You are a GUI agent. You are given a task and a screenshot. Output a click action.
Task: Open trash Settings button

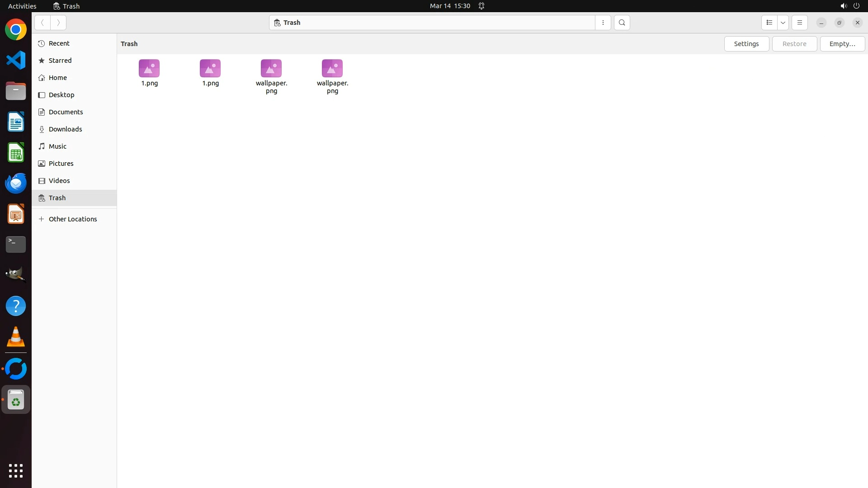tap(746, 44)
